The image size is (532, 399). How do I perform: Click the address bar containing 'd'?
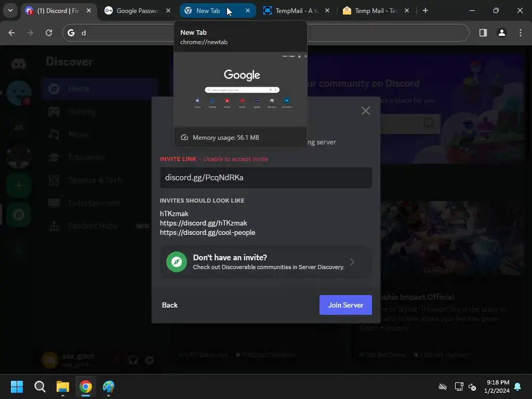pos(265,33)
